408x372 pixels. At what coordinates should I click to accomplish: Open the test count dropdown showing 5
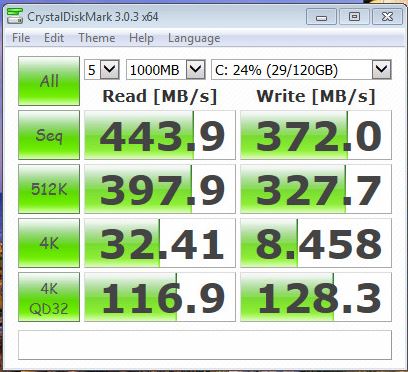(102, 70)
